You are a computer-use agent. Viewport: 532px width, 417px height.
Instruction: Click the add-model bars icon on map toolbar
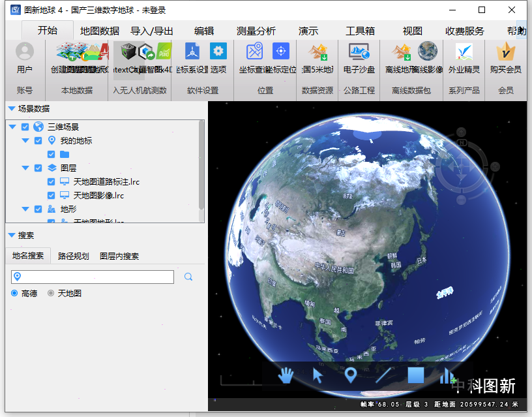click(447, 376)
